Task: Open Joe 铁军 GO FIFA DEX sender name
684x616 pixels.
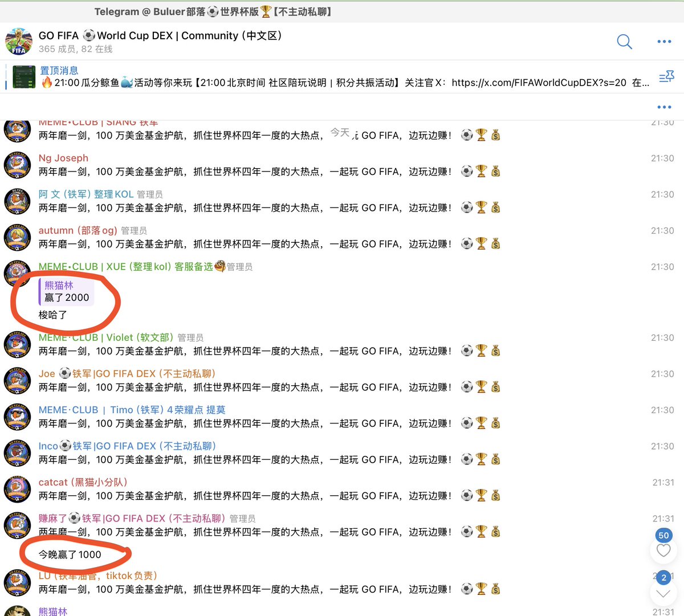Action: click(x=127, y=374)
